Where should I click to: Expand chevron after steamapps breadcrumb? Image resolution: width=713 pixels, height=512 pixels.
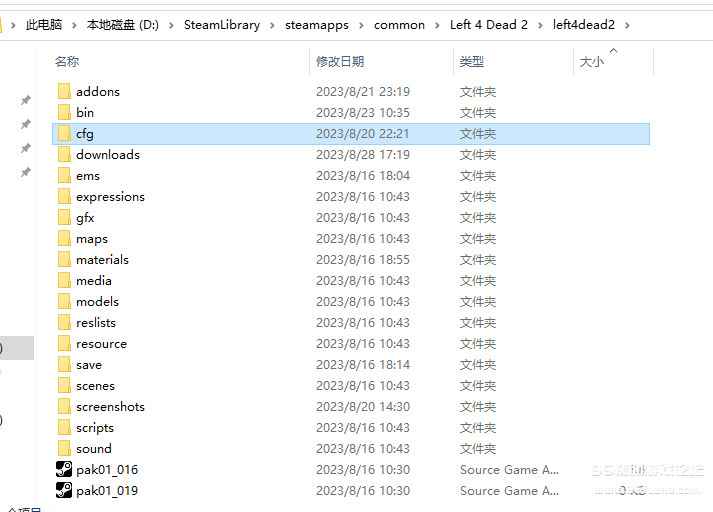point(362,25)
